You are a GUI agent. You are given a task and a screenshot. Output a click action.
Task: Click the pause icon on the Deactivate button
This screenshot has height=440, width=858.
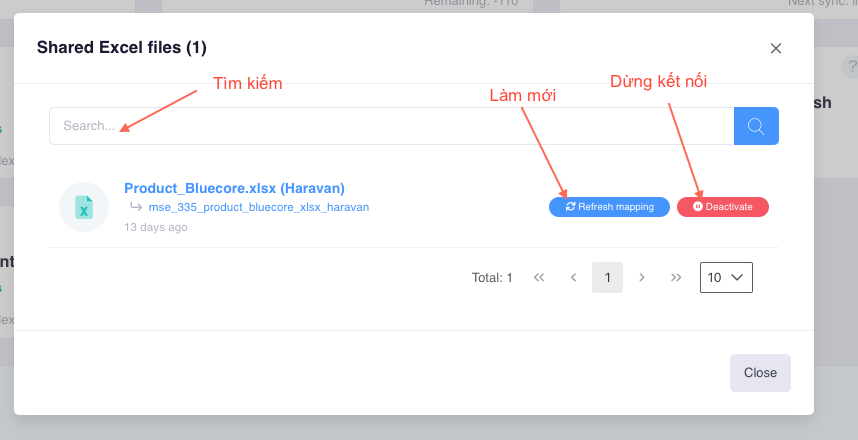pyautogui.click(x=697, y=207)
